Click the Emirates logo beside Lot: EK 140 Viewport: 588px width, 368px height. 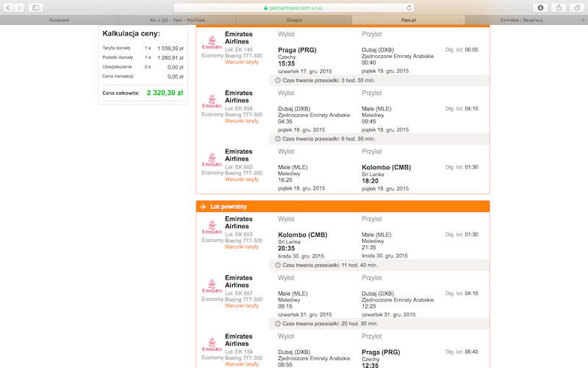(212, 43)
